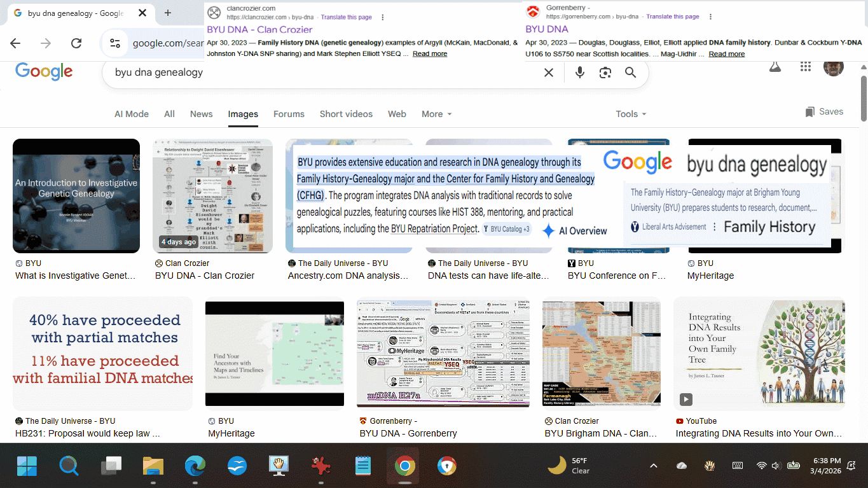Expand the Tools dropdown menu
868x488 pixels.
click(x=630, y=114)
